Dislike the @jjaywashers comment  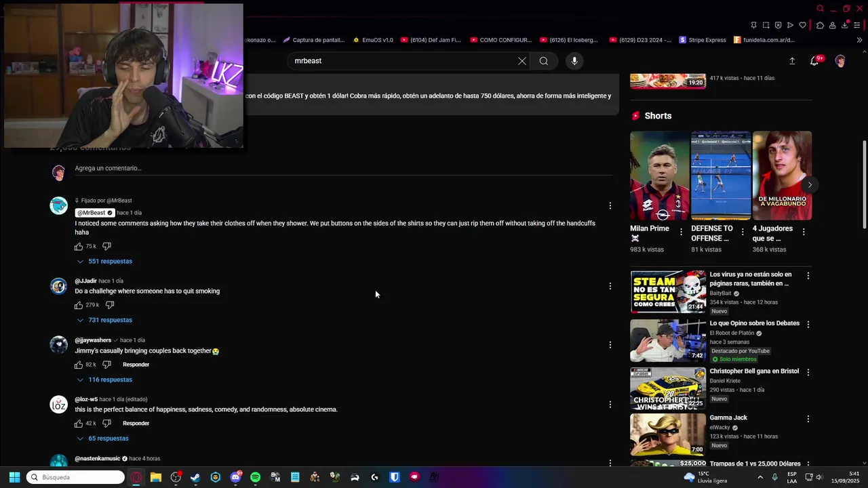(x=106, y=365)
